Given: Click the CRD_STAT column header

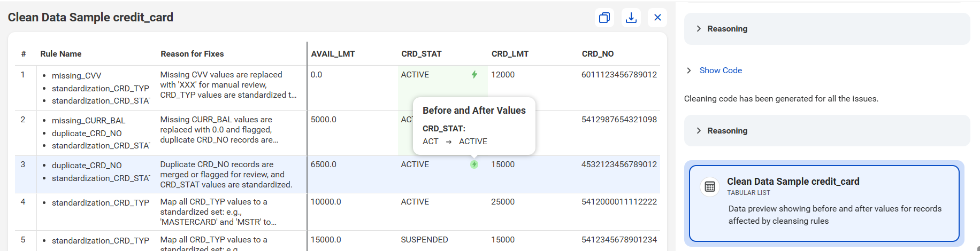Looking at the screenshot, I should pyautogui.click(x=422, y=54).
